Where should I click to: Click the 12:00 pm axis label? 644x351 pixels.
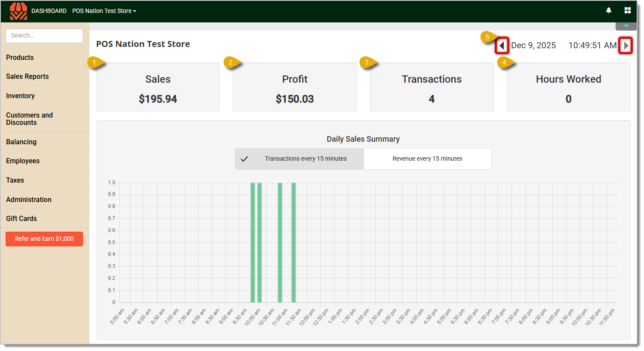(x=307, y=317)
